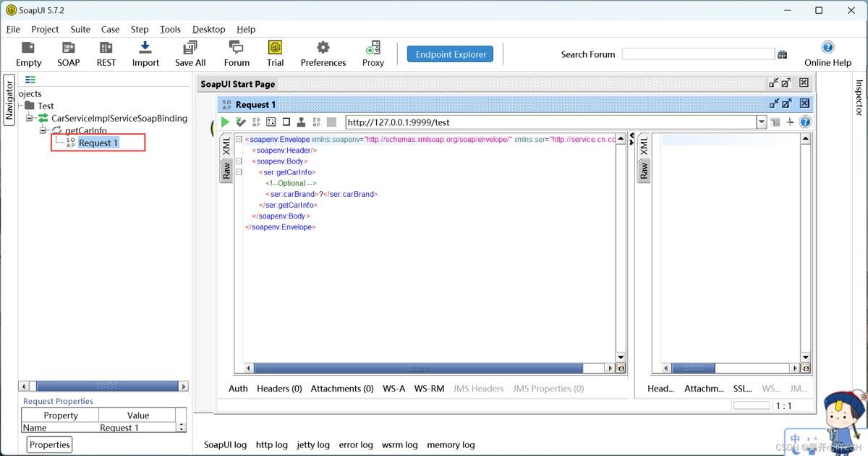Image resolution: width=868 pixels, height=456 pixels.
Task: Click the Proxy toolbar icon
Action: (x=373, y=54)
